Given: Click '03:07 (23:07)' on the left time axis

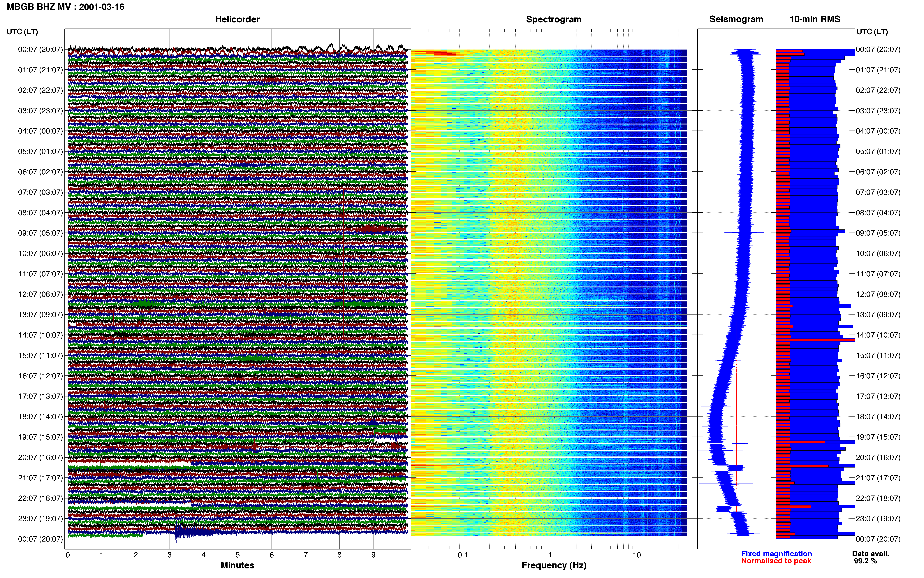Looking at the screenshot, I should pyautogui.click(x=40, y=111).
